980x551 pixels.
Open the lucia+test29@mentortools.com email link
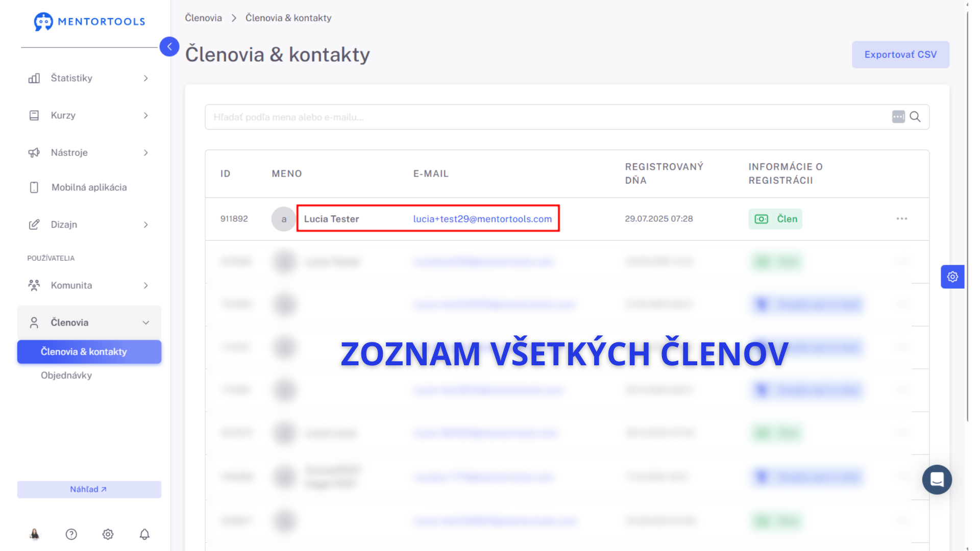point(482,219)
